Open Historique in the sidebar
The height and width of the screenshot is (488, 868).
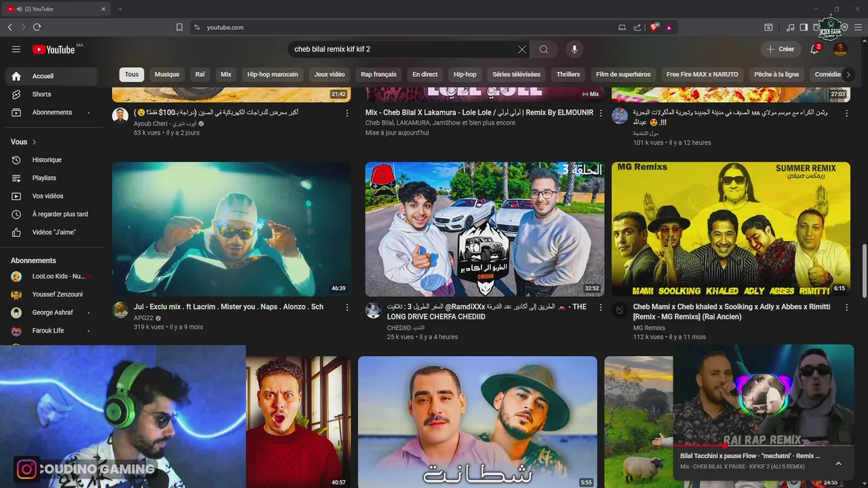53,160
